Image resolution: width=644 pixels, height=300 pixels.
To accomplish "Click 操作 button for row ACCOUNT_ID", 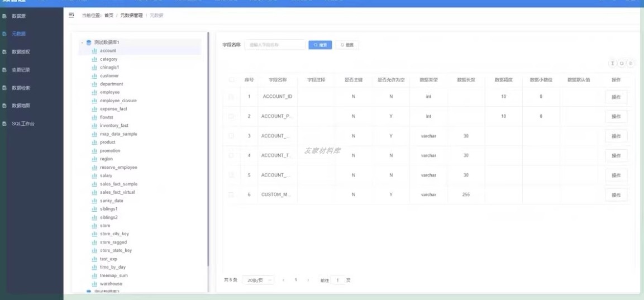I will [x=616, y=97].
